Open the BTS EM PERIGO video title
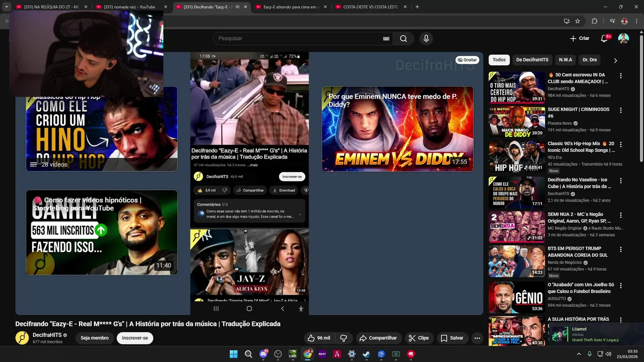This screenshot has width=644, height=362. click(x=578, y=252)
